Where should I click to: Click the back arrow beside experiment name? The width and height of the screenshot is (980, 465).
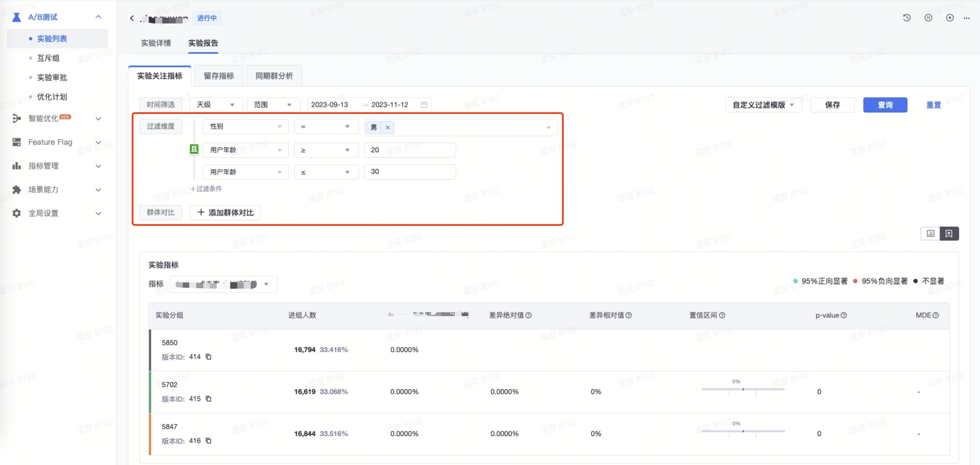[132, 18]
